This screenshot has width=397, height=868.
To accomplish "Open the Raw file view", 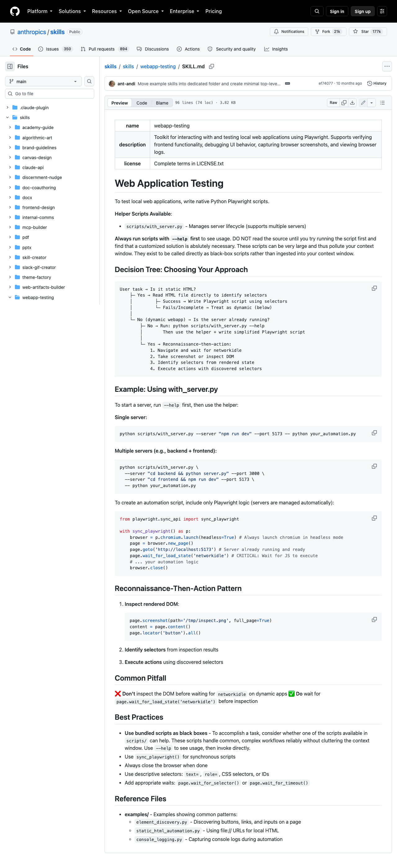I will [333, 103].
